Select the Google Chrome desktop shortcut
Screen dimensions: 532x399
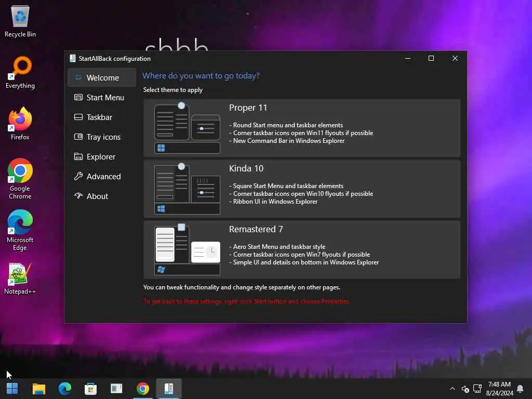click(20, 179)
